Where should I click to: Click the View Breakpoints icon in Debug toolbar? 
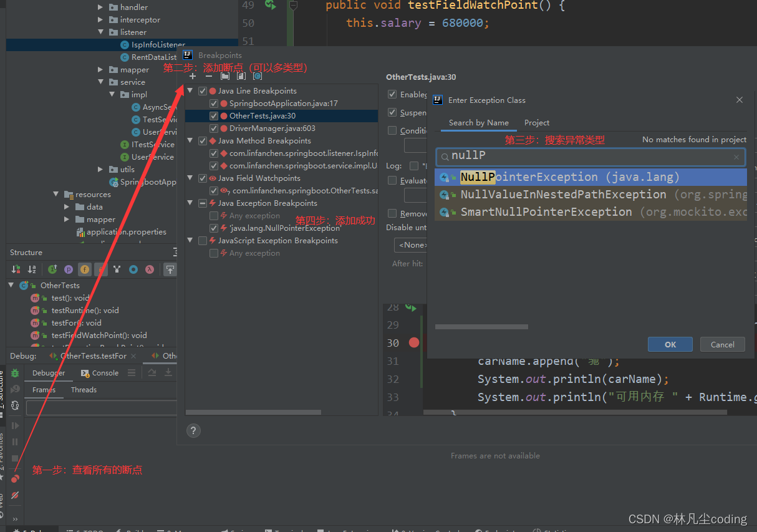click(16, 478)
